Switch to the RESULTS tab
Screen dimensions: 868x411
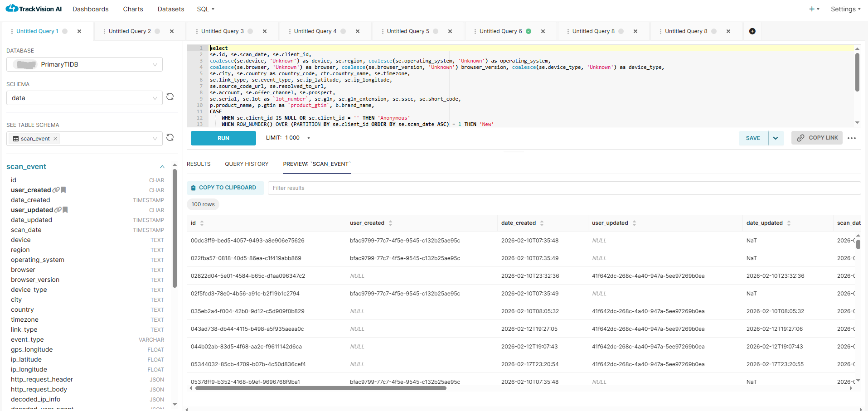pyautogui.click(x=199, y=164)
